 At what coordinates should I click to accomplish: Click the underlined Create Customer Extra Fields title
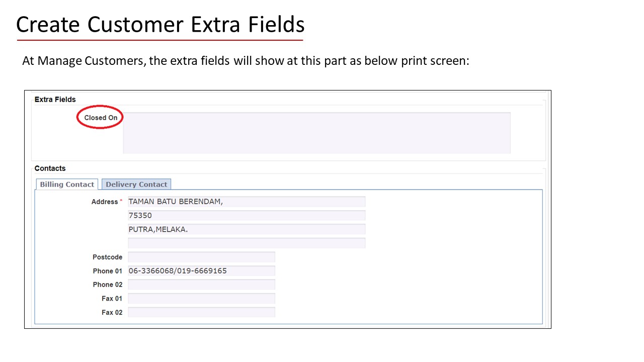(160, 24)
